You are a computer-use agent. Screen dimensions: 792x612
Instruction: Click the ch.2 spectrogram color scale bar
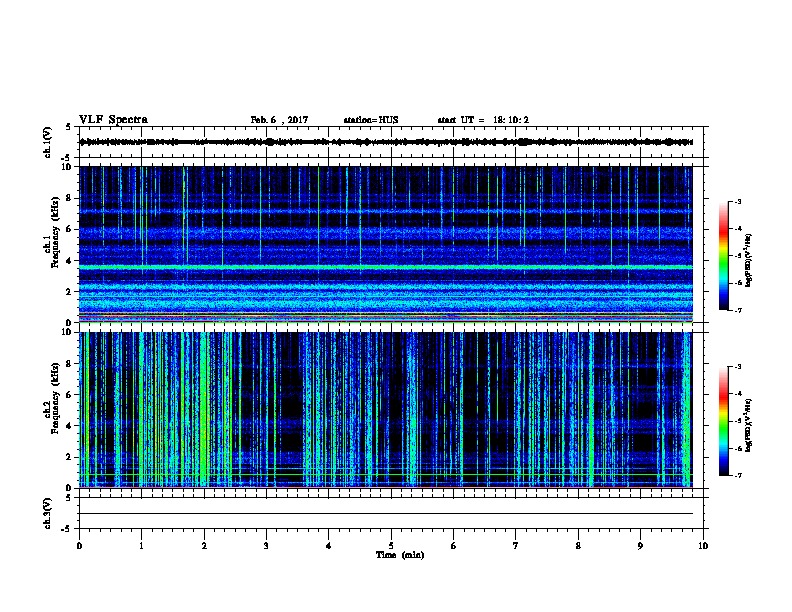click(724, 421)
